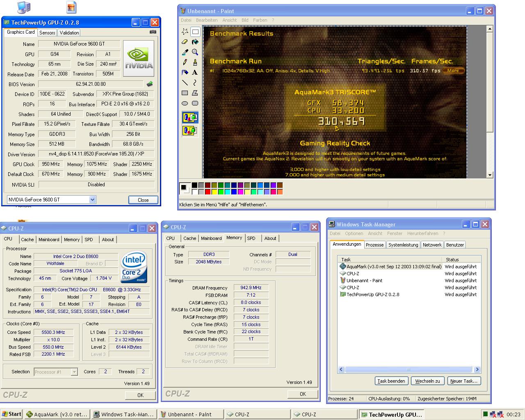Pick the Curve tool in Paint
Screen dimensions: 525x420
[x=195, y=83]
